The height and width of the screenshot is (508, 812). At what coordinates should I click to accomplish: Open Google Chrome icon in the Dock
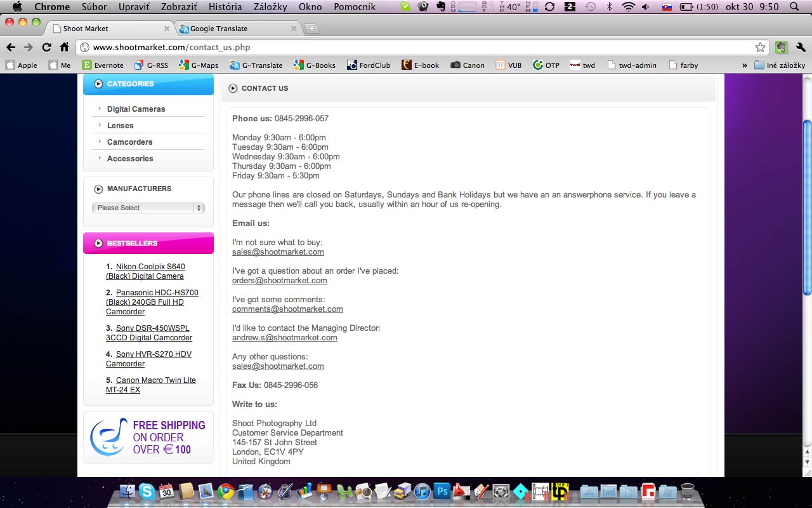coord(225,491)
